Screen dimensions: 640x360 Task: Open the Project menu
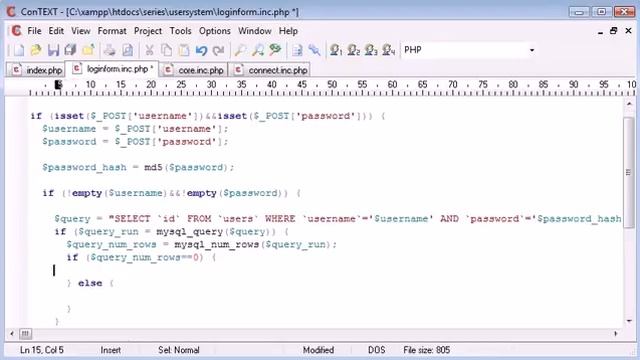(148, 31)
